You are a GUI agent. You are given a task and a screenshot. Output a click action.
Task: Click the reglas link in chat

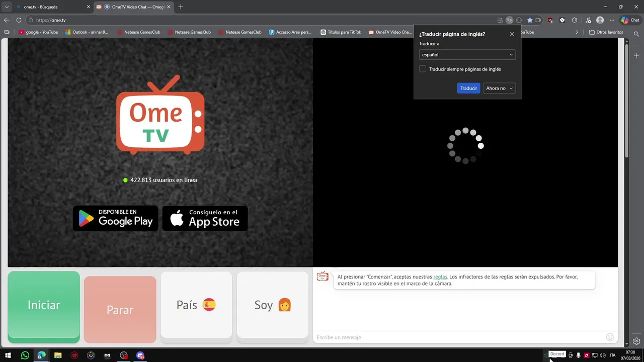[x=440, y=277]
